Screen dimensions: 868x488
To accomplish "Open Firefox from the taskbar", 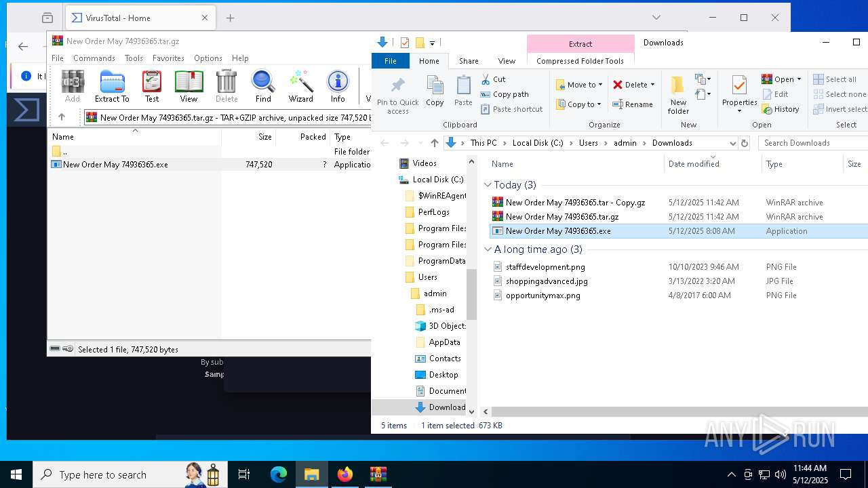I will coord(345,474).
